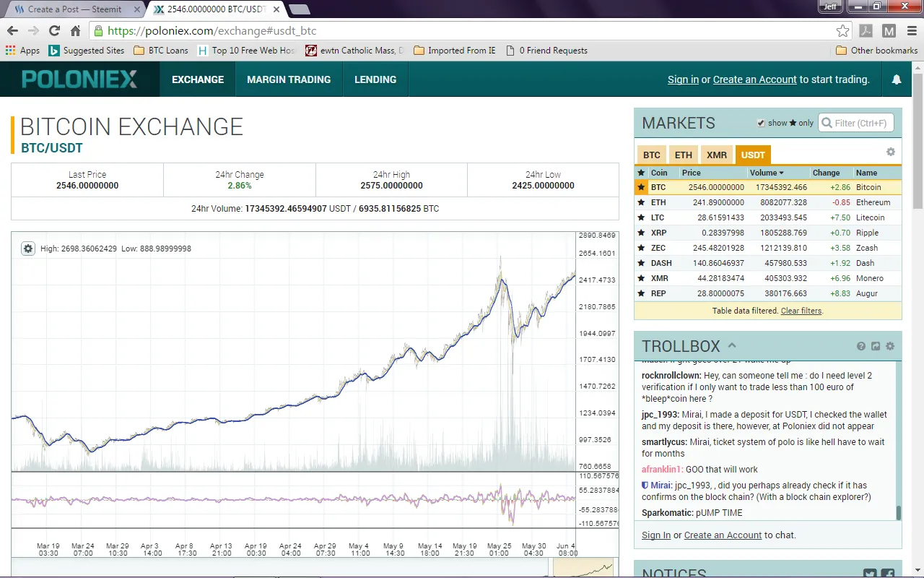Switch to the ETH markets tab
This screenshot has width=924, height=578.
click(x=684, y=155)
